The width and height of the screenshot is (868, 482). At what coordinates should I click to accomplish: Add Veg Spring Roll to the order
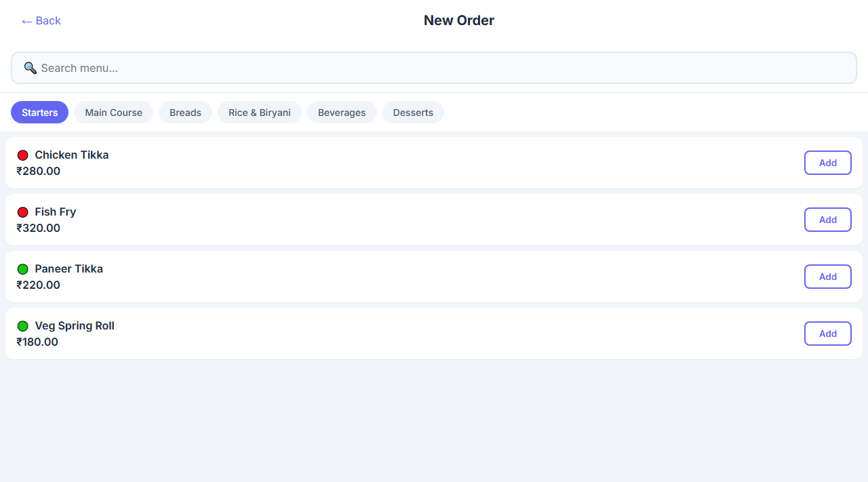tap(827, 334)
